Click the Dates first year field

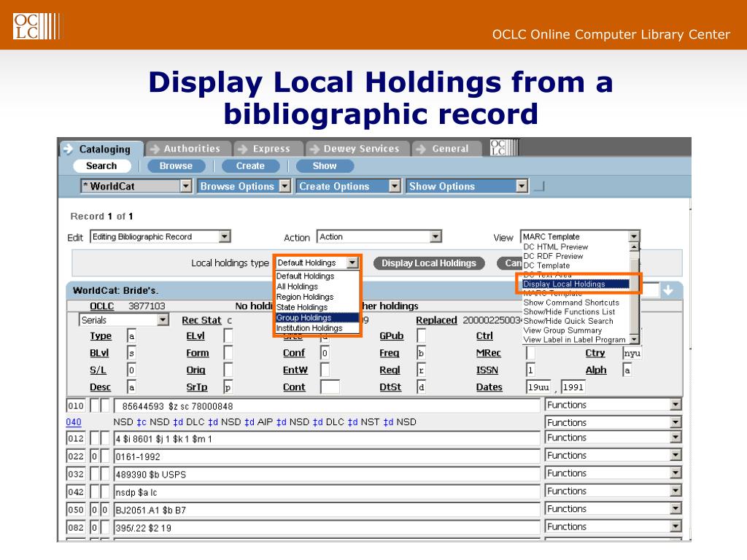click(x=538, y=387)
